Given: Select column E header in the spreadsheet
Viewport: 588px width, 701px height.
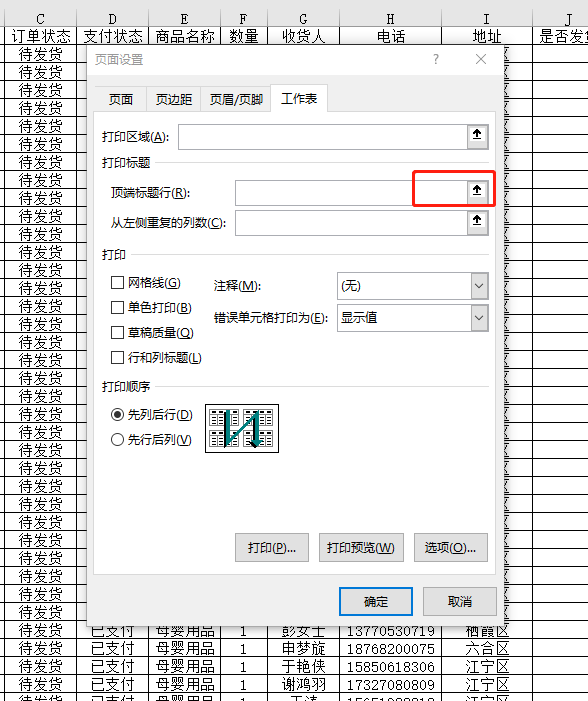Looking at the screenshot, I should point(184,19).
